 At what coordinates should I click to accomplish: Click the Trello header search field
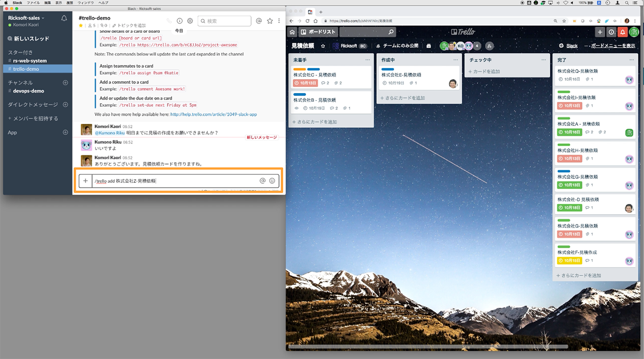point(367,32)
